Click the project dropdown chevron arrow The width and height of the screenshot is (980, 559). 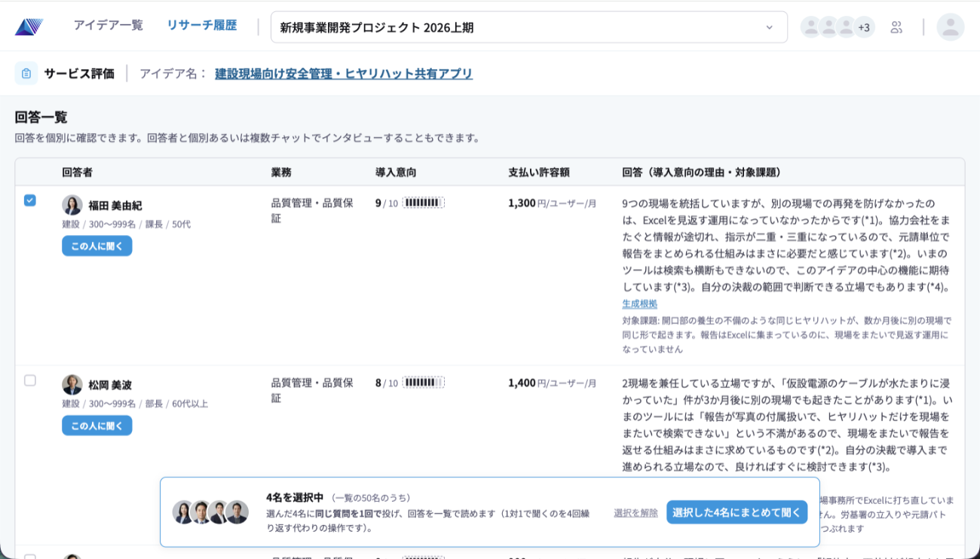pos(769,28)
